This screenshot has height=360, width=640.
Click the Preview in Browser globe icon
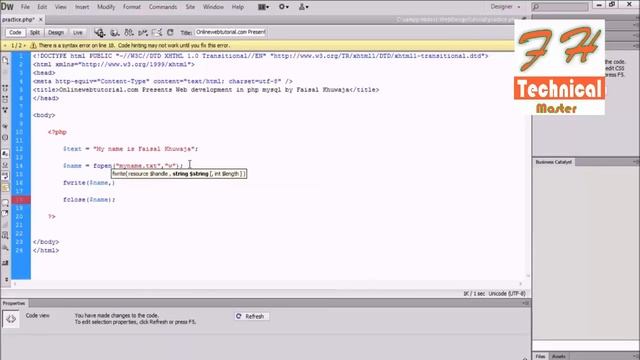(x=114, y=32)
